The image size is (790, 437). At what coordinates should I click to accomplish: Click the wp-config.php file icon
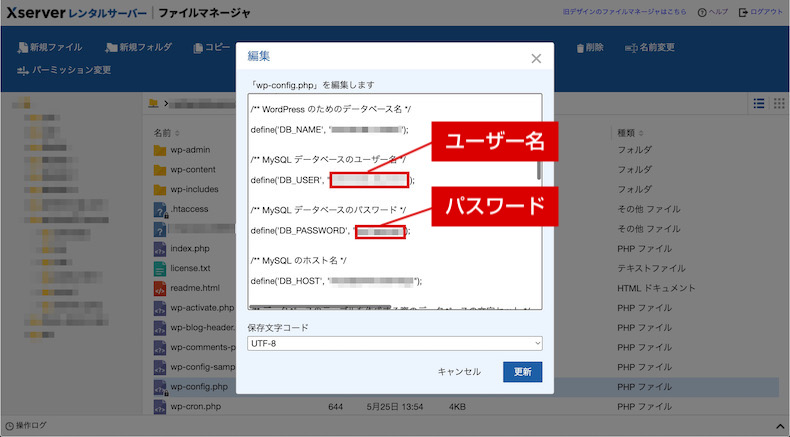pos(160,387)
